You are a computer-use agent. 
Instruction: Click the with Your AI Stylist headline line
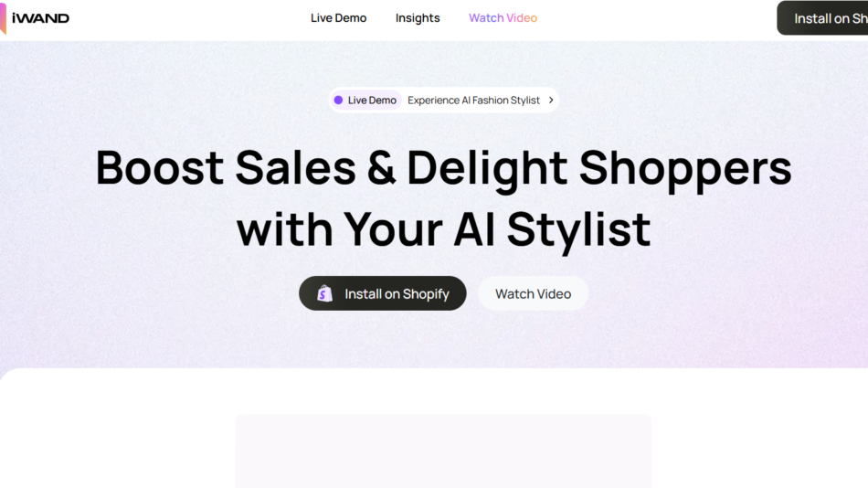click(443, 228)
